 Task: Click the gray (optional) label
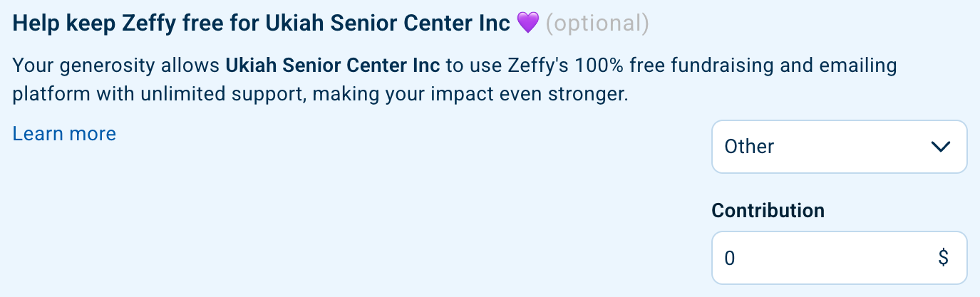click(x=597, y=24)
